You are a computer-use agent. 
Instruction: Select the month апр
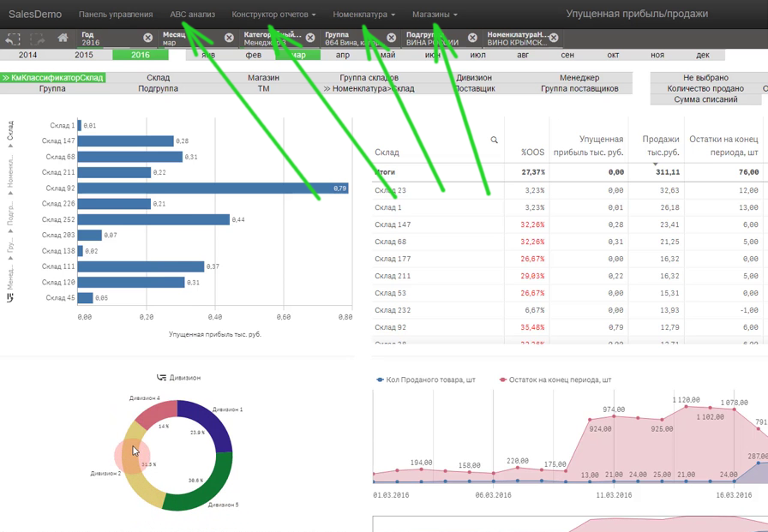343,55
